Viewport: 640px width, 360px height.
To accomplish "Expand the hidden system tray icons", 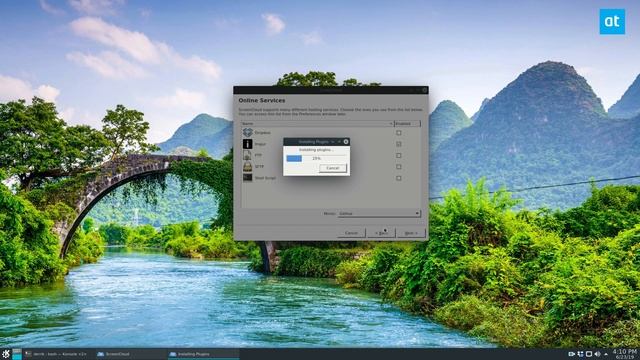I will [606, 354].
